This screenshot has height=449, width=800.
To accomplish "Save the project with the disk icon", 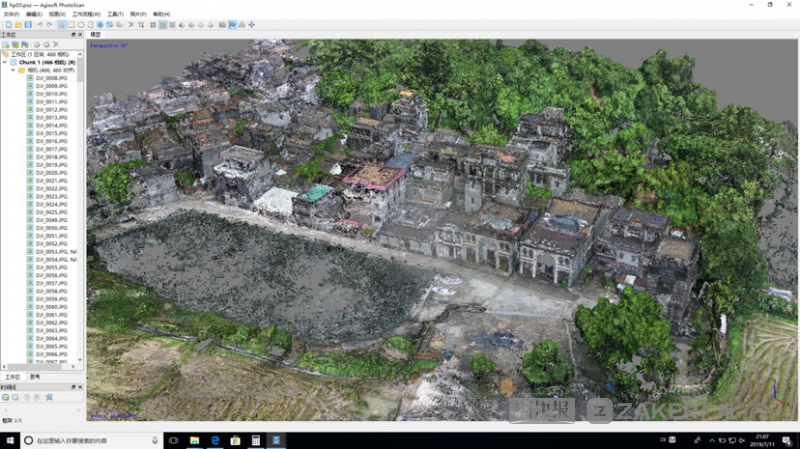I will tap(27, 24).
